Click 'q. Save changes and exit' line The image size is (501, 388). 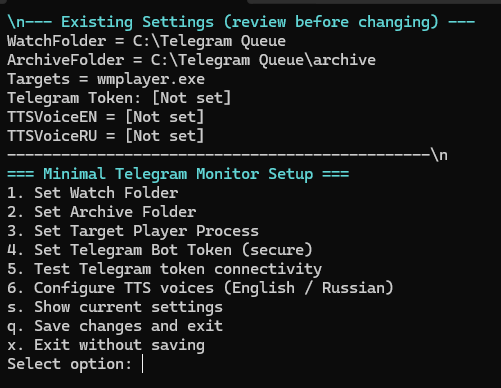[115, 326]
